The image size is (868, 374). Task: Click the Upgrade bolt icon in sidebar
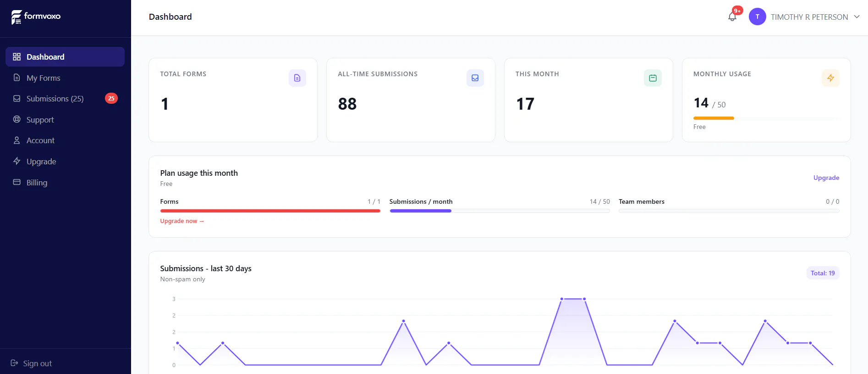(x=17, y=161)
